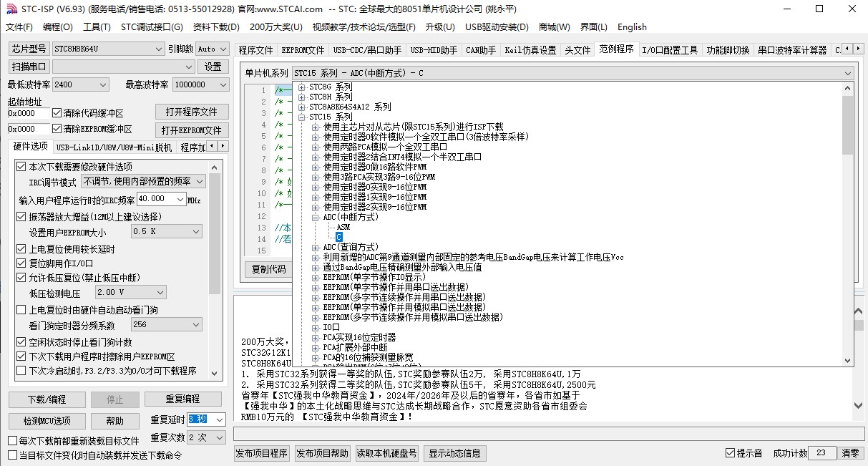The width and height of the screenshot is (868, 466).
Task: Enable 每次下载前都重新装载目标文件 checkbox
Action: [x=12, y=441]
